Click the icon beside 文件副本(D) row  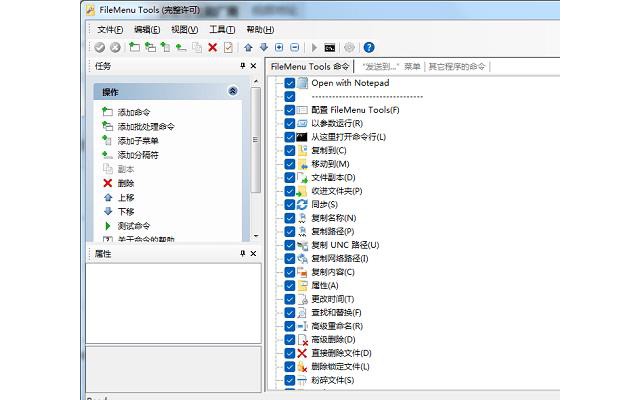302,178
